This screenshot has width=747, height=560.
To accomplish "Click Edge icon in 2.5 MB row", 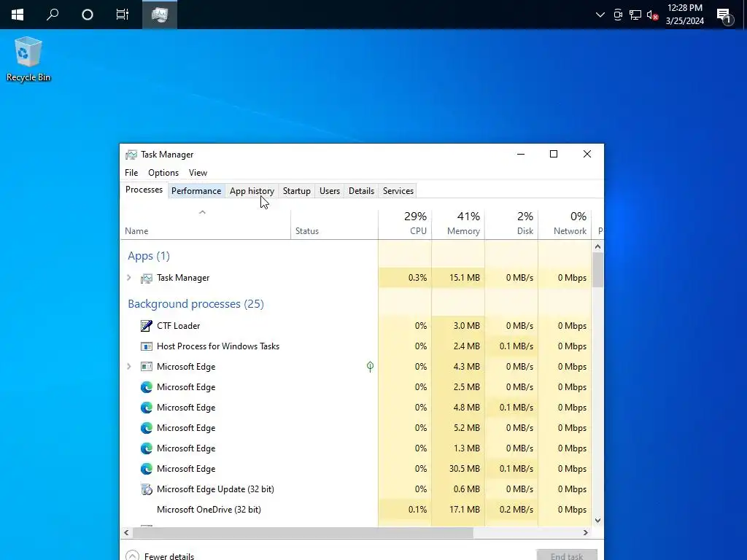I will tap(146, 387).
